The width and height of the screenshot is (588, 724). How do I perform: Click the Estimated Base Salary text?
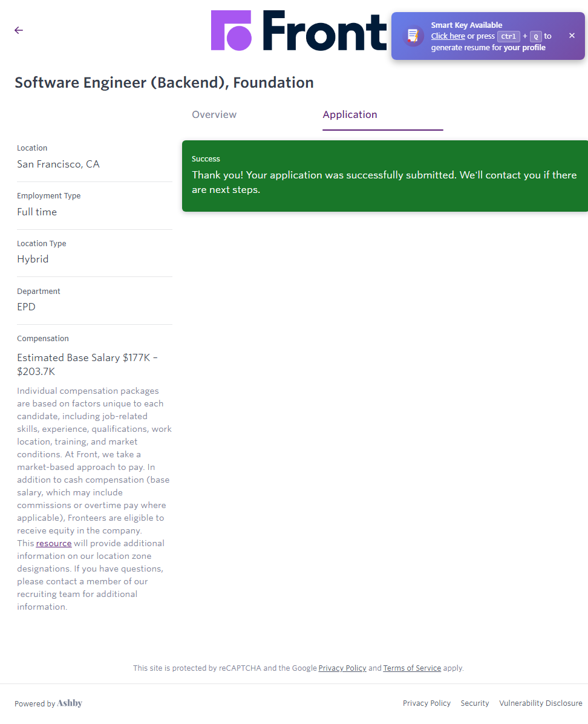(88, 364)
